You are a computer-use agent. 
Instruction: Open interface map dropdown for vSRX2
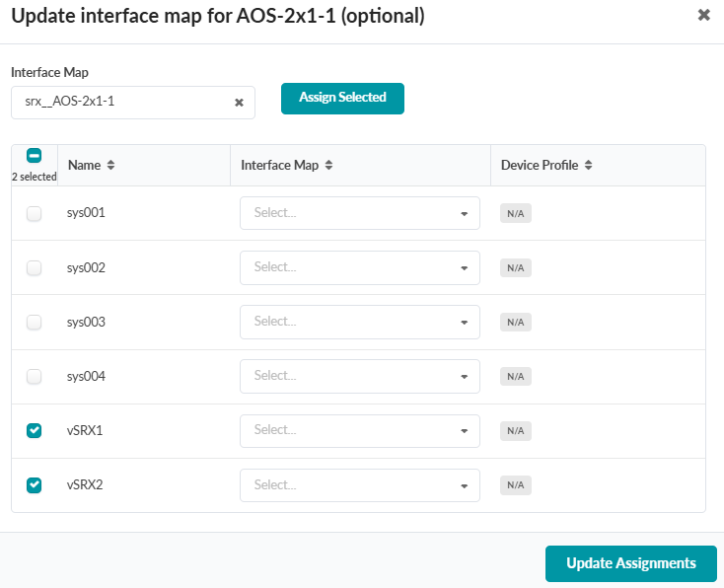pyautogui.click(x=359, y=484)
